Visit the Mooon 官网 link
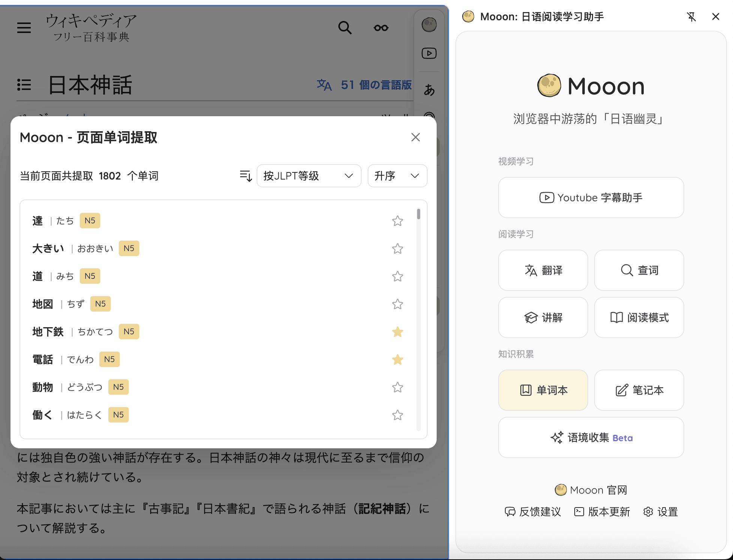 [x=591, y=490]
